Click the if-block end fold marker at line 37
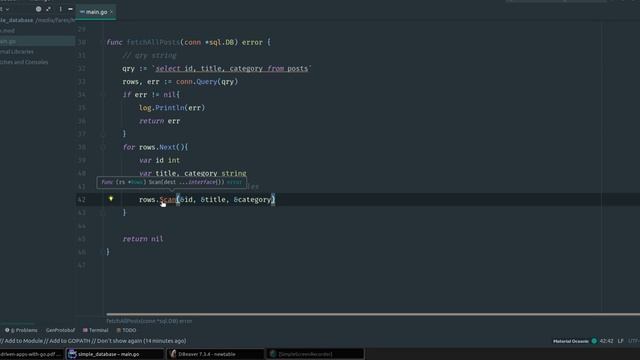Viewport: 640px width, 360px height. click(x=102, y=134)
